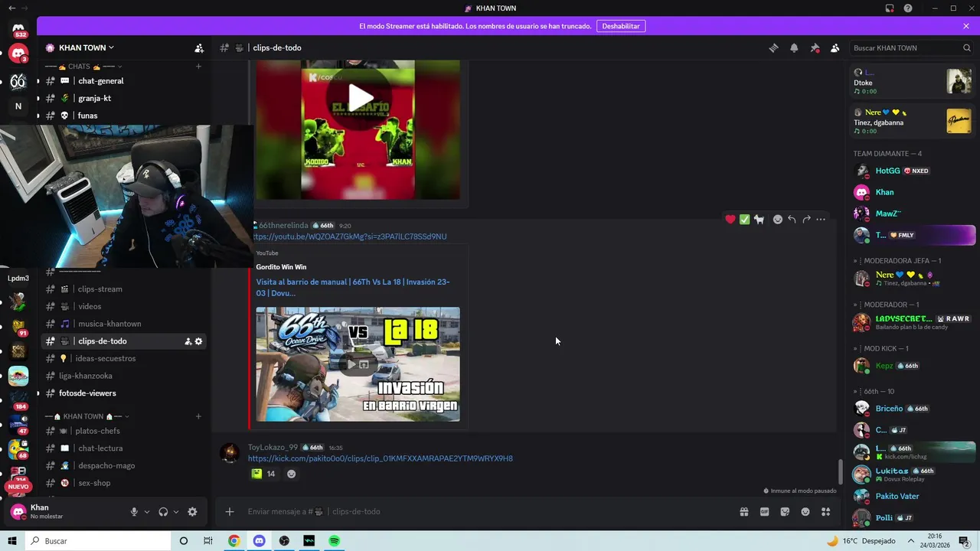This screenshot has height=551, width=980.
Task: Open pinned messages icon
Action: (x=815, y=47)
